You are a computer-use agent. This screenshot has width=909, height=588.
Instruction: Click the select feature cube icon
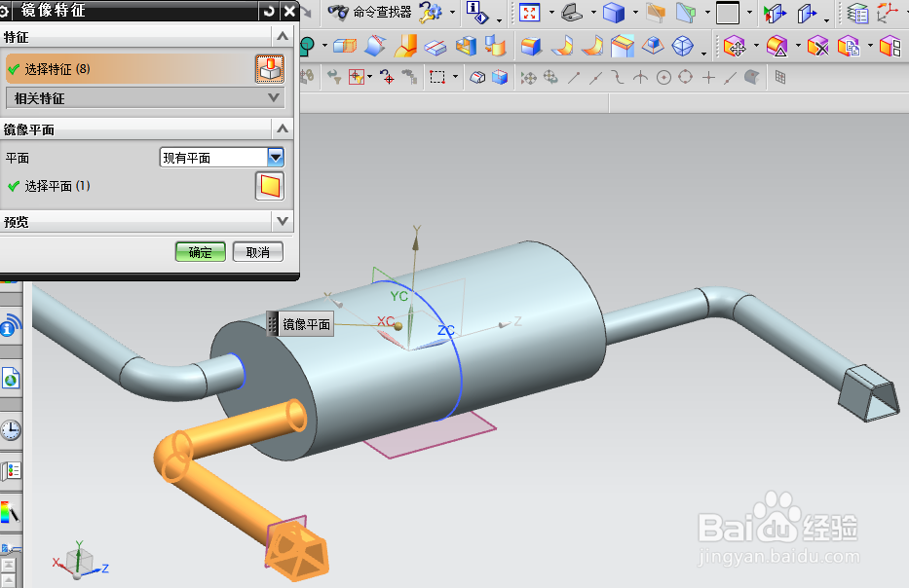pos(270,69)
